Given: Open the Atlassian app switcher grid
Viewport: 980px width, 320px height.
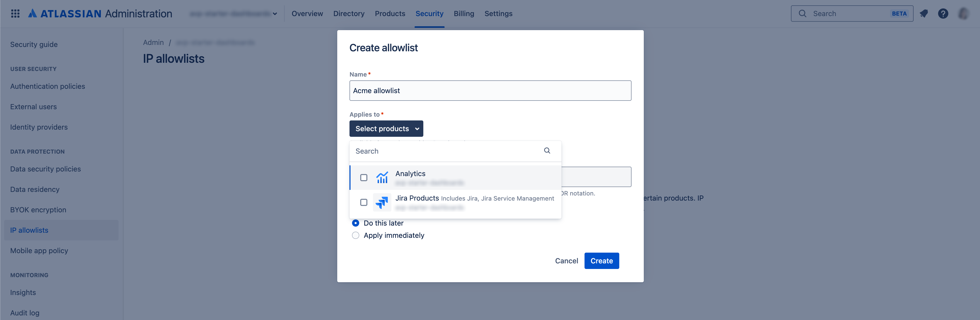Looking at the screenshot, I should point(15,13).
